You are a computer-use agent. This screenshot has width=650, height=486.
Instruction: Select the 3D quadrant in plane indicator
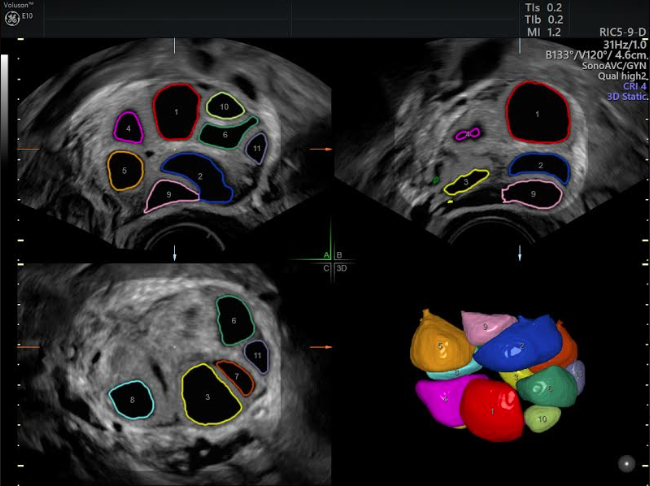coord(341,268)
